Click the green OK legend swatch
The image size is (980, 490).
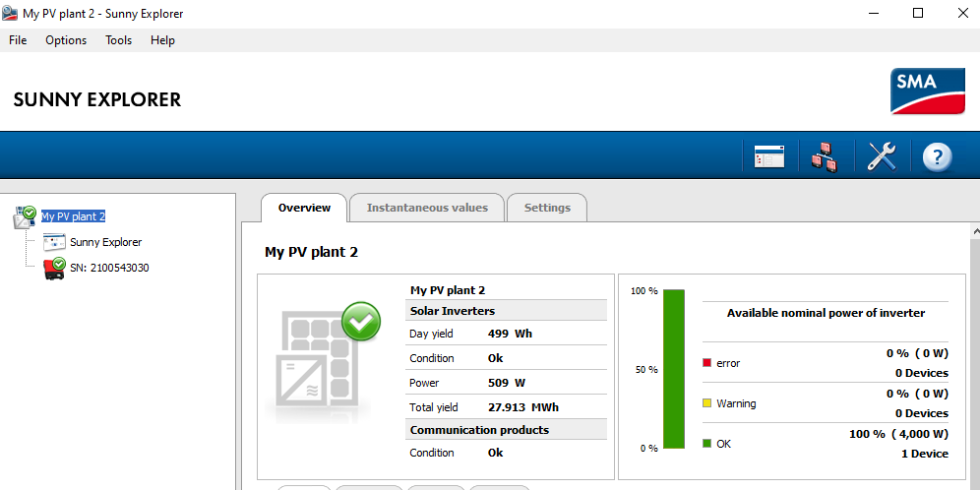pyautogui.click(x=706, y=443)
